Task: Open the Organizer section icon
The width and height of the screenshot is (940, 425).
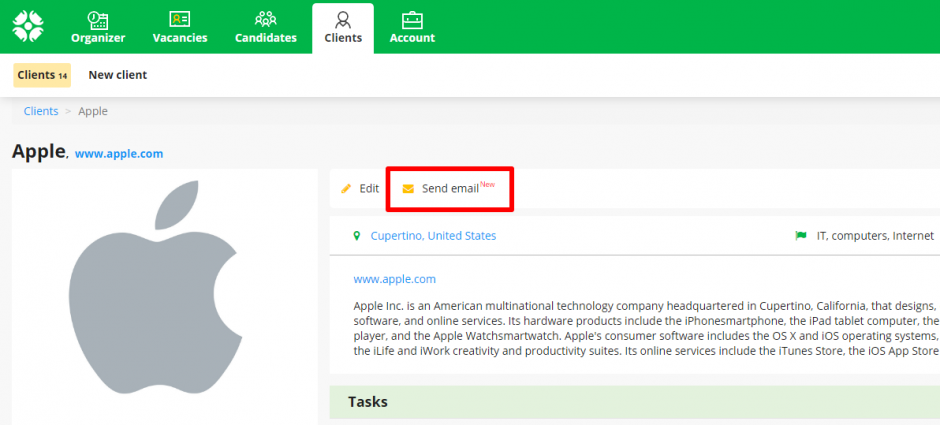Action: tap(98, 19)
